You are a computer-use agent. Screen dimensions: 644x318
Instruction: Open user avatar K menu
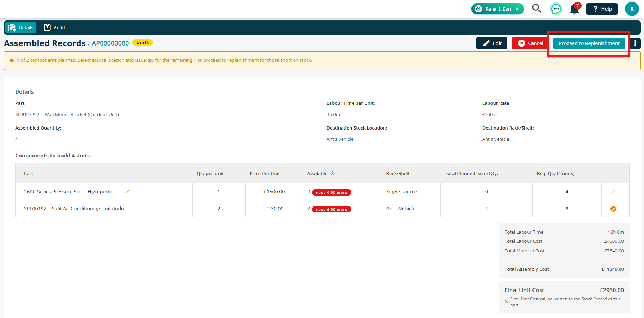click(x=632, y=9)
